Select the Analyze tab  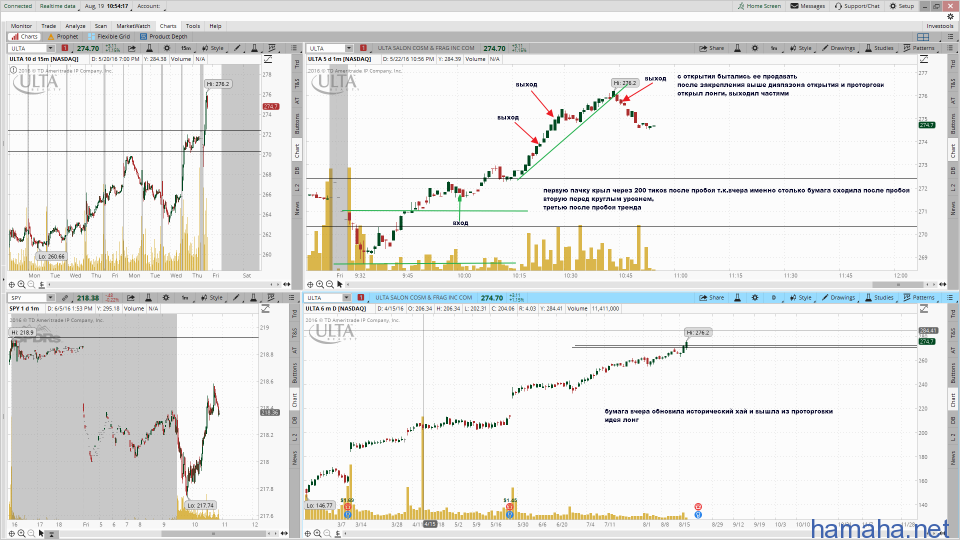coord(75,25)
